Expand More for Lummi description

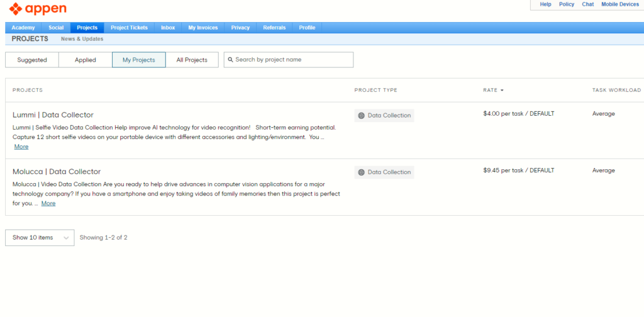[x=21, y=147]
